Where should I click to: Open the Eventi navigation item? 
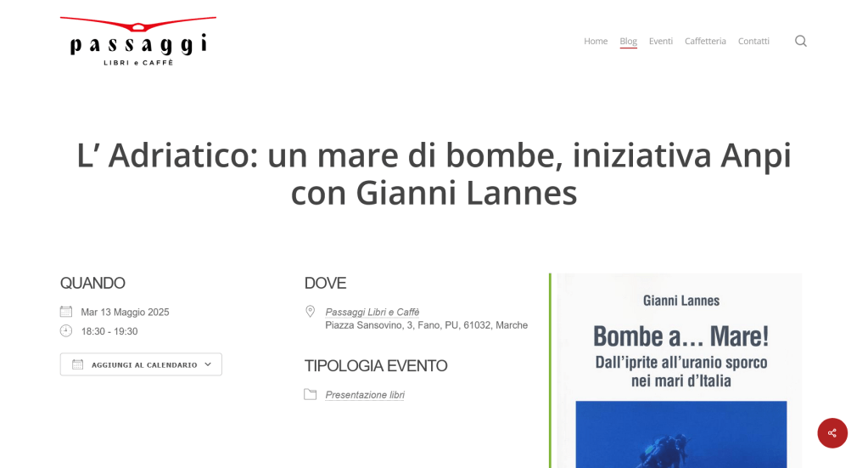[661, 41]
